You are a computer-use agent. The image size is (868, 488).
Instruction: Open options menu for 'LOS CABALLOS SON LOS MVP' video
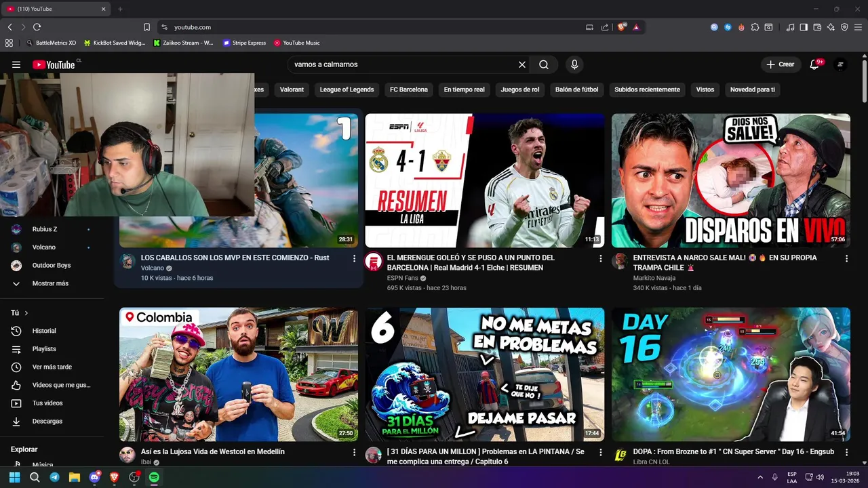tap(354, 258)
